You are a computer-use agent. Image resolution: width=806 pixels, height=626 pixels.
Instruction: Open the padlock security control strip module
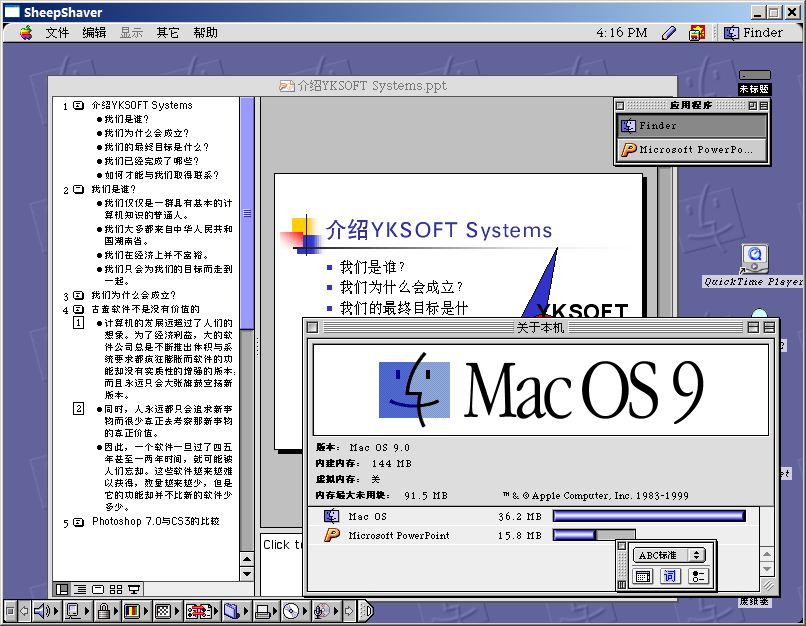[x=107, y=611]
